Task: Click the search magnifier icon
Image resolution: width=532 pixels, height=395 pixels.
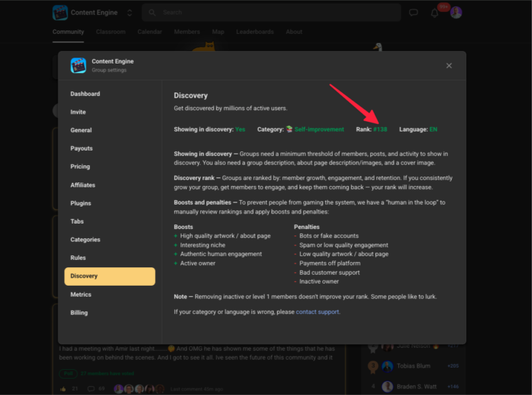Action: pos(152,13)
